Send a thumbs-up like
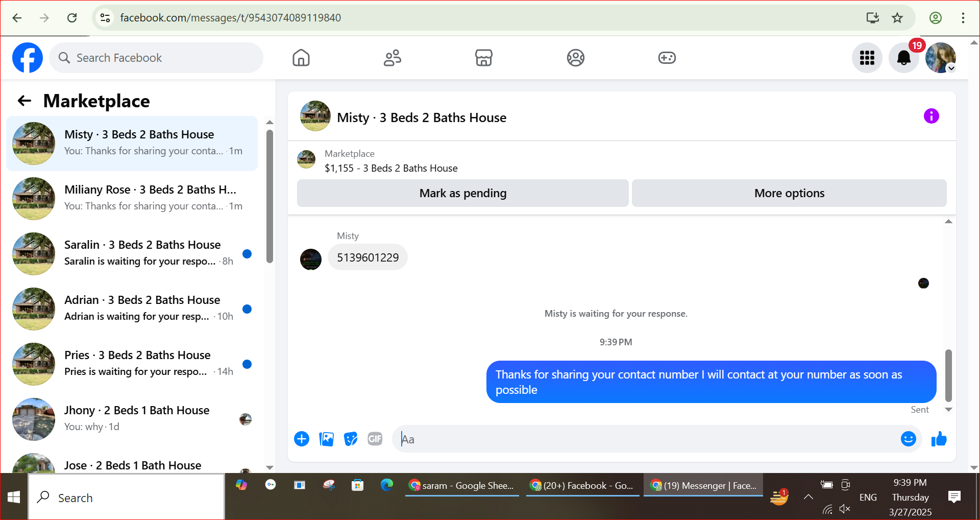This screenshot has width=980, height=520. pos(939,439)
